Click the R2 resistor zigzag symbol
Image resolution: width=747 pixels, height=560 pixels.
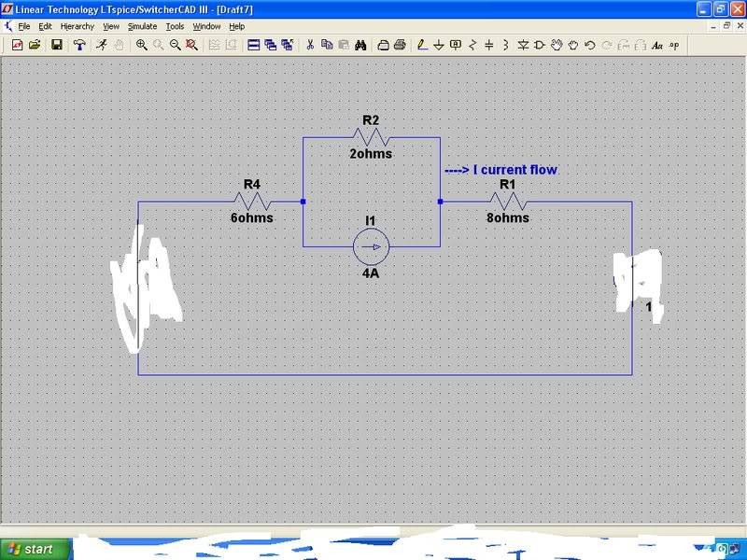coord(371,137)
